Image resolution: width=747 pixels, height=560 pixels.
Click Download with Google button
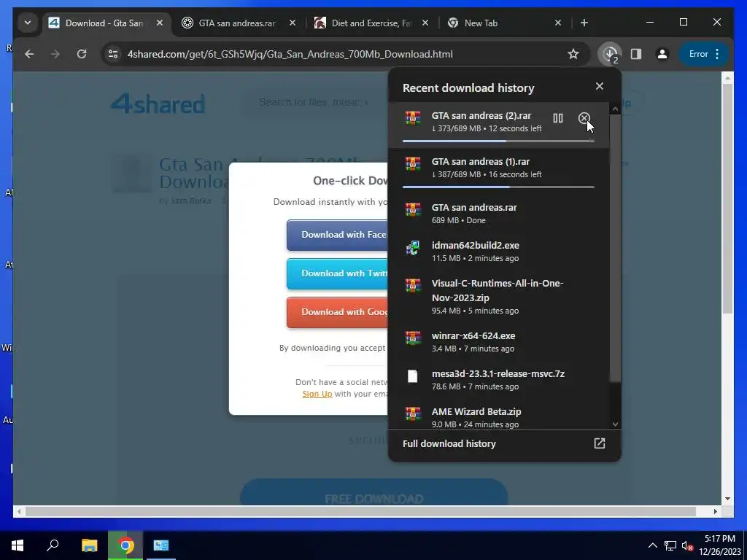pos(337,312)
